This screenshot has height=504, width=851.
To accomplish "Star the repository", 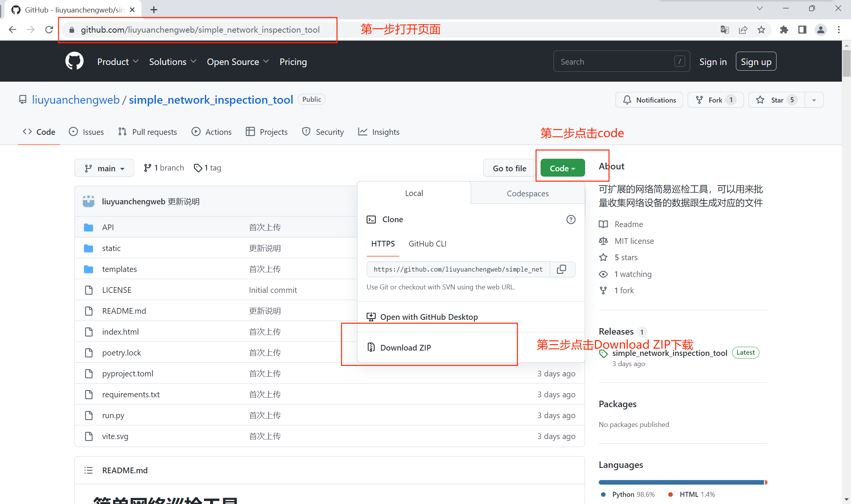I will [x=777, y=100].
